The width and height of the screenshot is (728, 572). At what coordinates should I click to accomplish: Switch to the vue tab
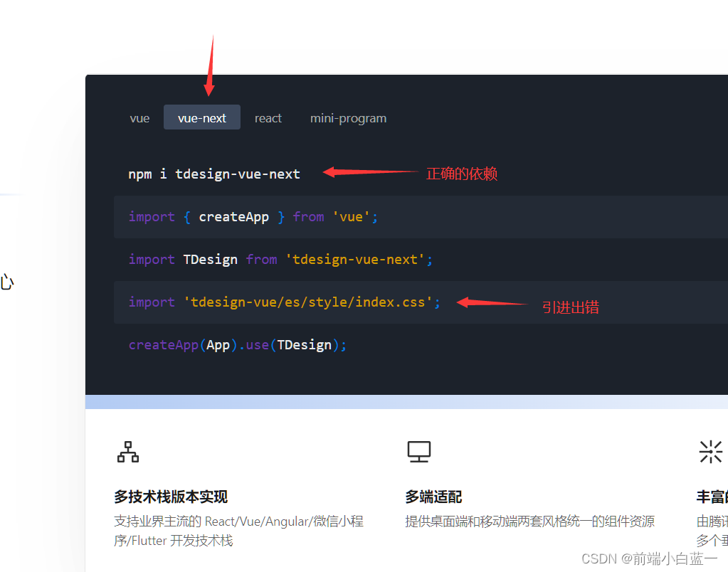pos(139,117)
